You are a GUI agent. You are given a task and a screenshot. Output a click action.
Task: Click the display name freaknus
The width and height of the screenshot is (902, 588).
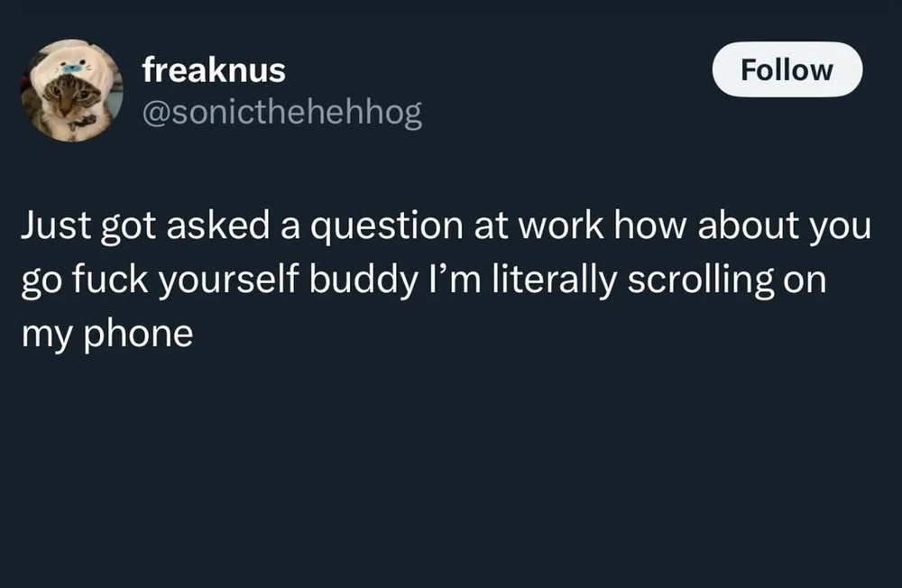coord(214,70)
